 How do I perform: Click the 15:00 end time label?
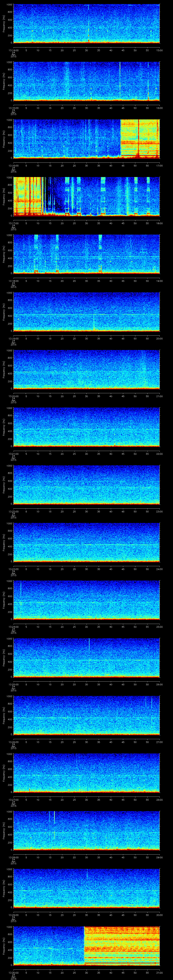click(159, 50)
